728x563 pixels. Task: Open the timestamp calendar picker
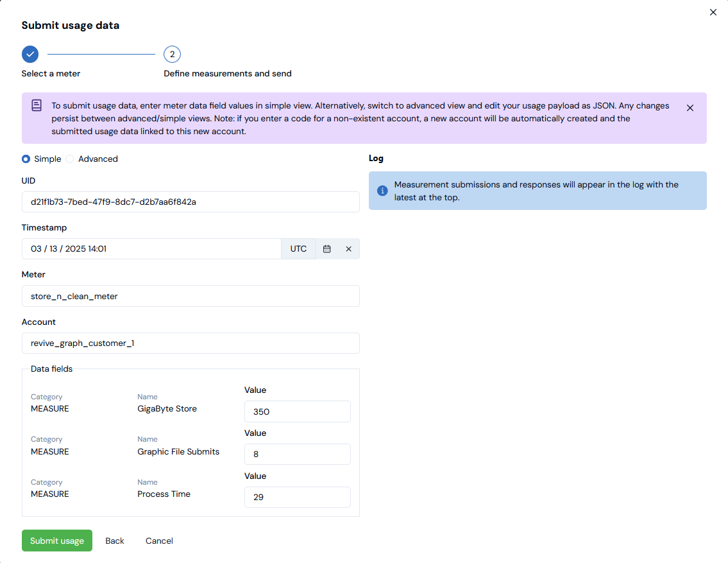pyautogui.click(x=327, y=249)
